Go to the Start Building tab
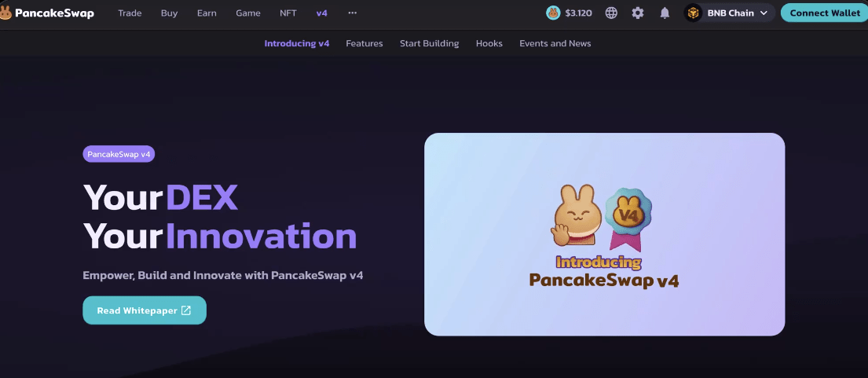Image resolution: width=868 pixels, height=378 pixels. [429, 43]
